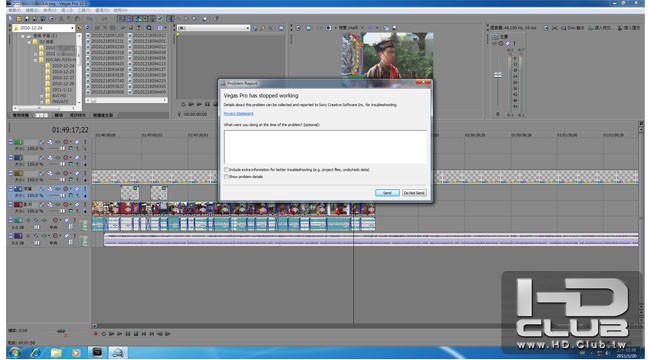
Task: Click the Save project disk icon
Action: (x=26, y=19)
